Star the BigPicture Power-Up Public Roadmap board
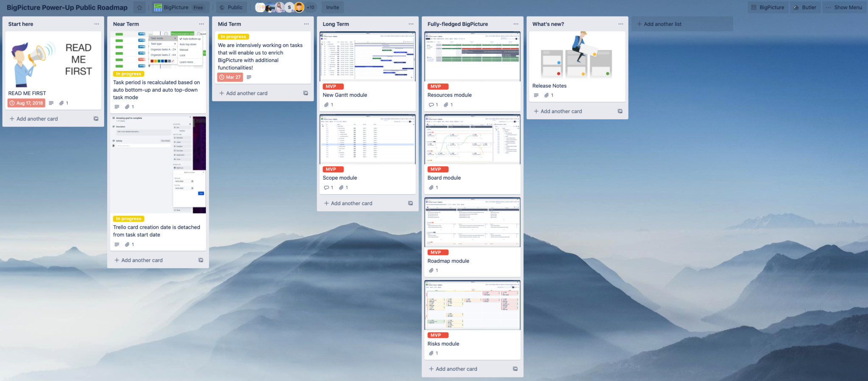Screen dimensions: 868x381 [139, 7]
